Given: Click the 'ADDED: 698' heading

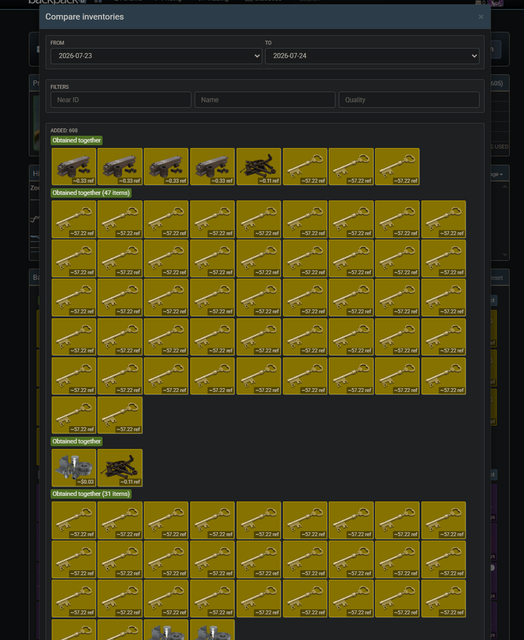Looking at the screenshot, I should click(x=64, y=131).
